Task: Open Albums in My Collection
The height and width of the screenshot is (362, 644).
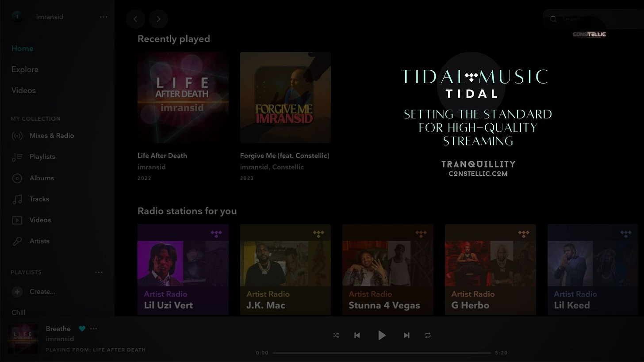Action: click(x=42, y=178)
